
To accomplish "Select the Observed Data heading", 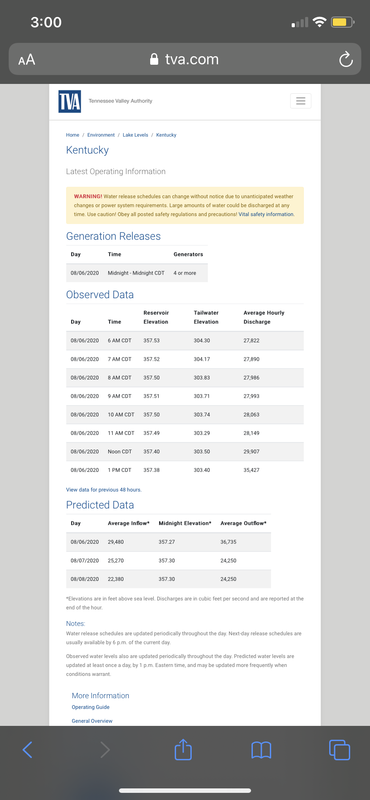I will click(x=100, y=295).
